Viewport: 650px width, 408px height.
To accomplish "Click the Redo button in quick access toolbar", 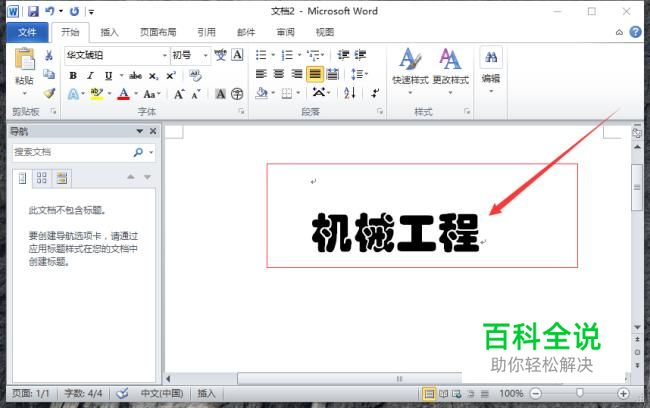I will 74,11.
